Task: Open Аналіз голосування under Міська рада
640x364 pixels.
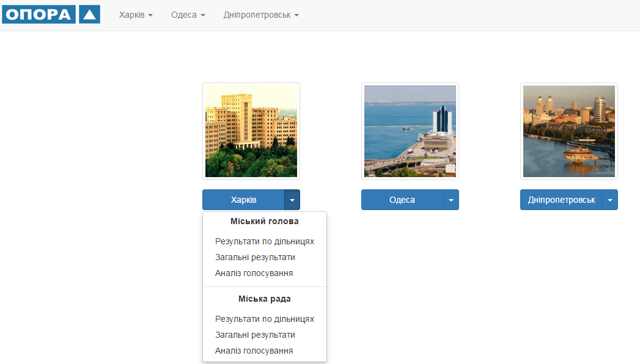Action: (254, 351)
